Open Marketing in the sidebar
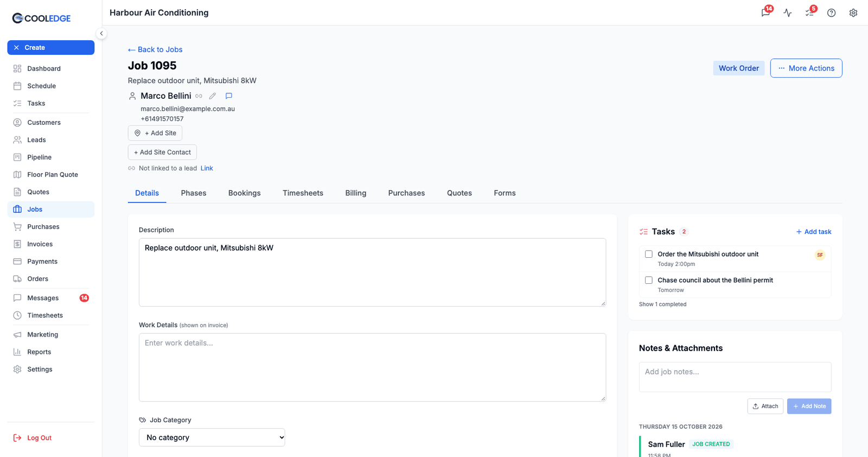The width and height of the screenshot is (868, 457). (x=51, y=335)
